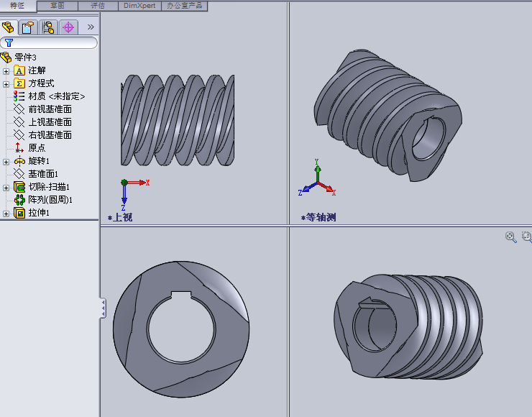The image size is (532, 417).
Task: Click the 右视基准面 plane icon
Action: click(19, 135)
